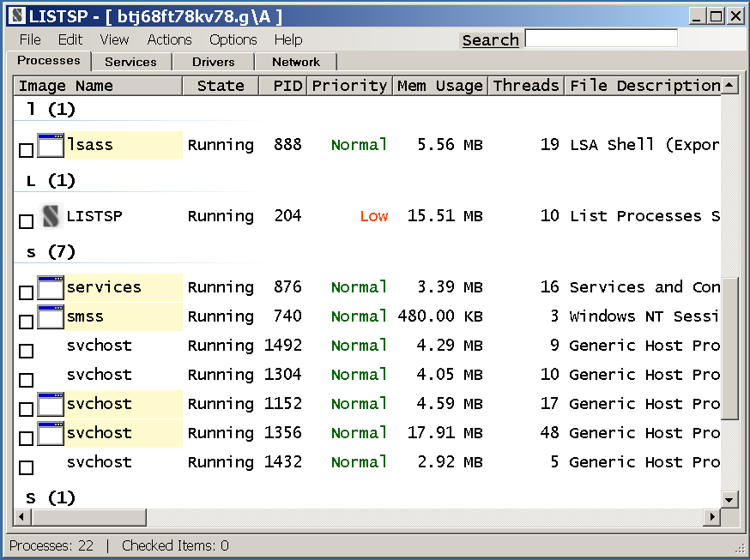Viewport: 750px width, 560px height.
Task: Collapse the uppercase 'L (1)' group header
Action: coord(51,181)
